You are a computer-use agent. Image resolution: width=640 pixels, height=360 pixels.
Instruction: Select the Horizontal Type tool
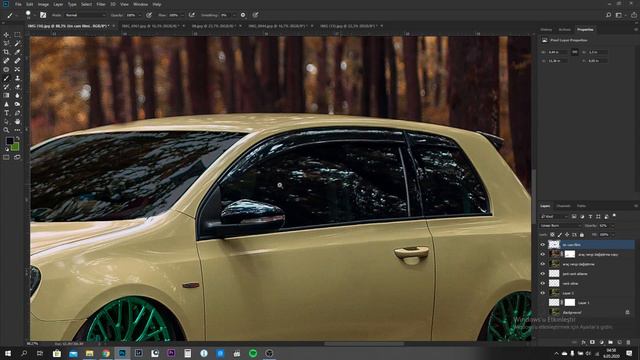(x=6, y=113)
